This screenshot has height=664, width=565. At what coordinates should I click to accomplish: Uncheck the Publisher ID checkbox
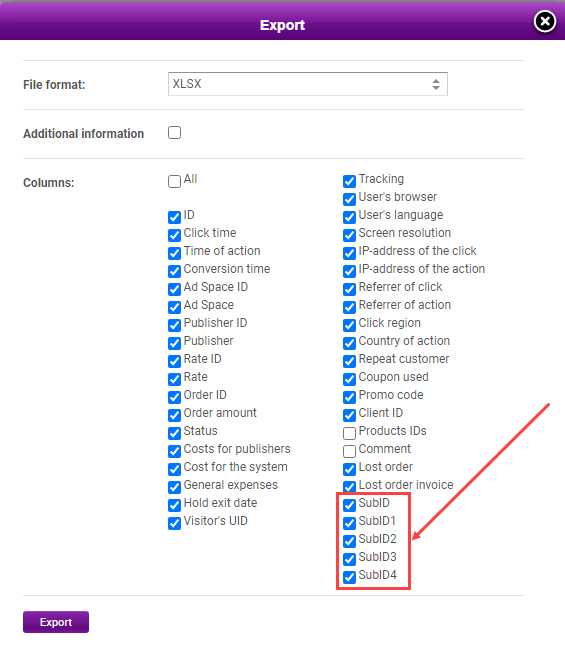[174, 325]
